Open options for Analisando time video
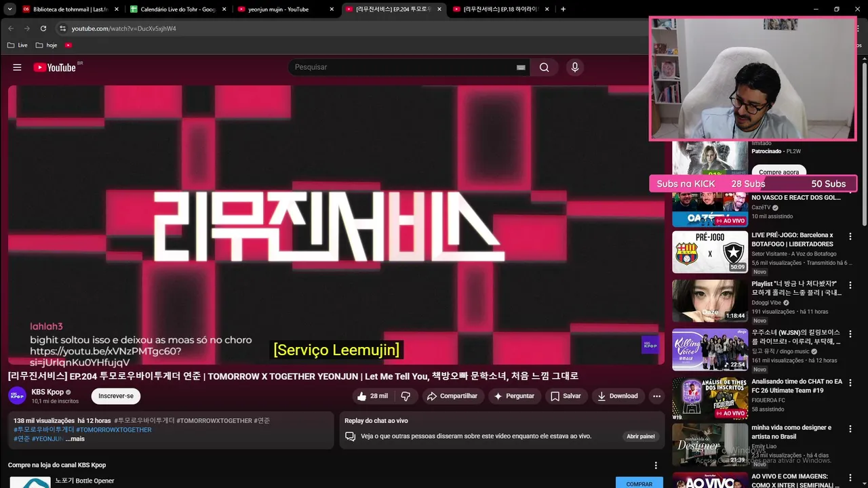Screen dimensions: 868x488 point(850,383)
